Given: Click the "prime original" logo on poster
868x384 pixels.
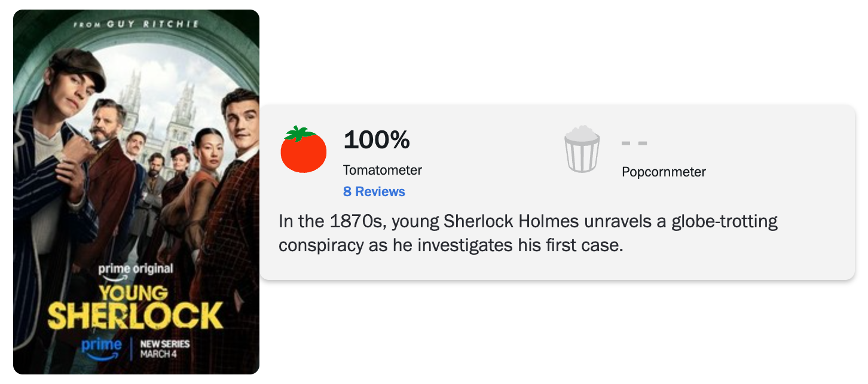Looking at the screenshot, I should tap(136, 270).
